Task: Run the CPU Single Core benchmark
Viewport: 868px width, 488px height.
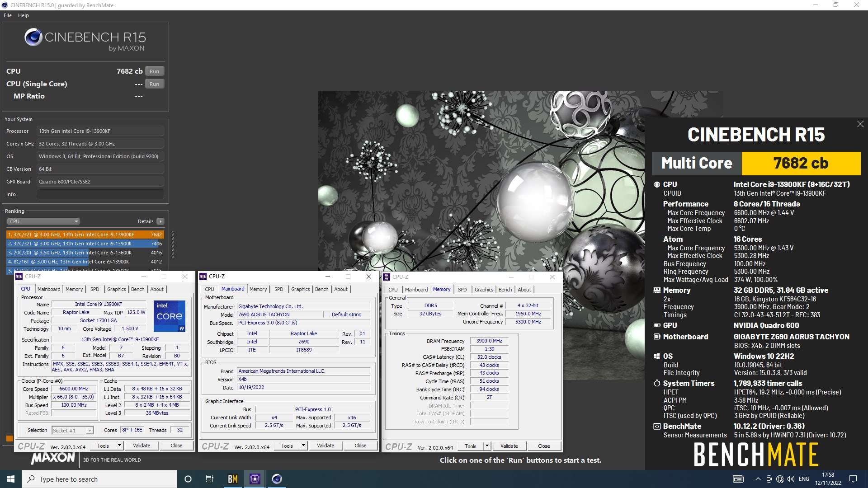Action: coord(155,84)
